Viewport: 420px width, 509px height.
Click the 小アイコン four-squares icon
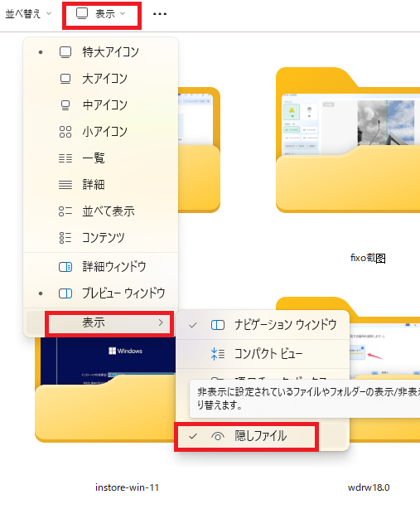point(65,132)
